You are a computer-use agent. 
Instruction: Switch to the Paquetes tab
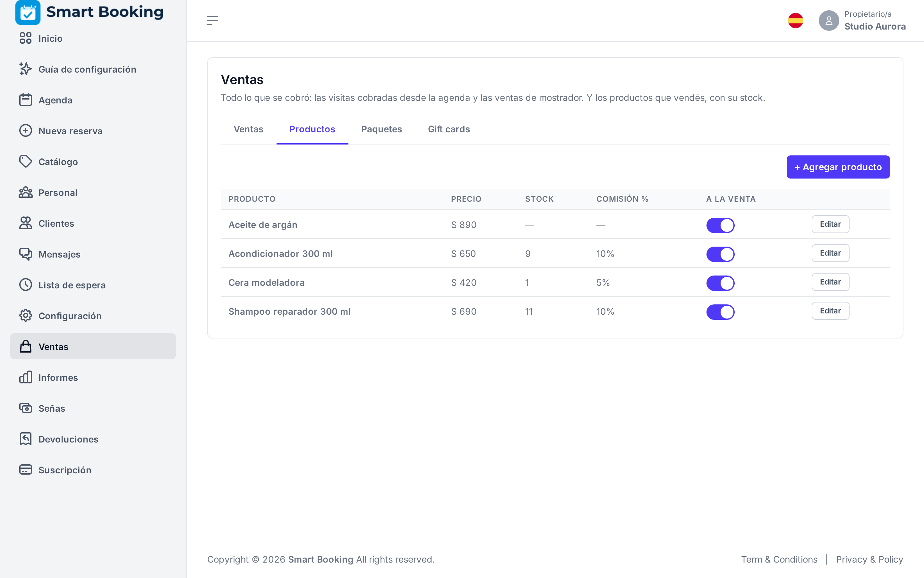381,129
